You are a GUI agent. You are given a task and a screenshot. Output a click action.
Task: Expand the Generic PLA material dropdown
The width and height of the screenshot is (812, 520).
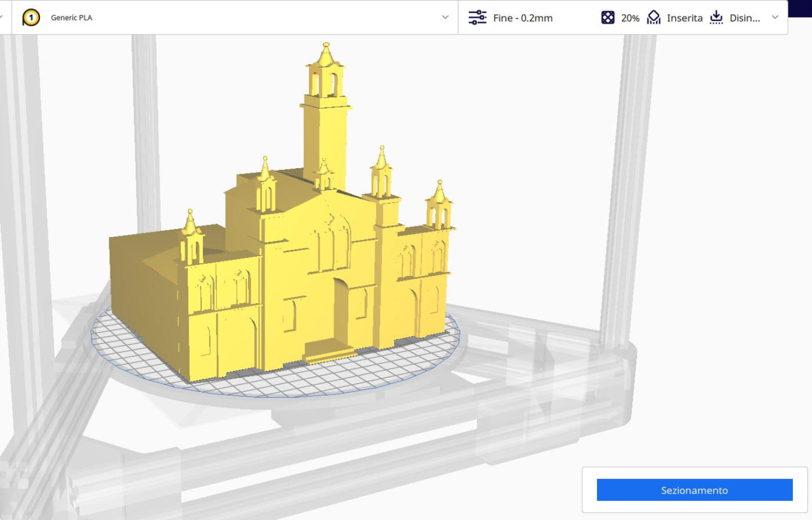(445, 18)
